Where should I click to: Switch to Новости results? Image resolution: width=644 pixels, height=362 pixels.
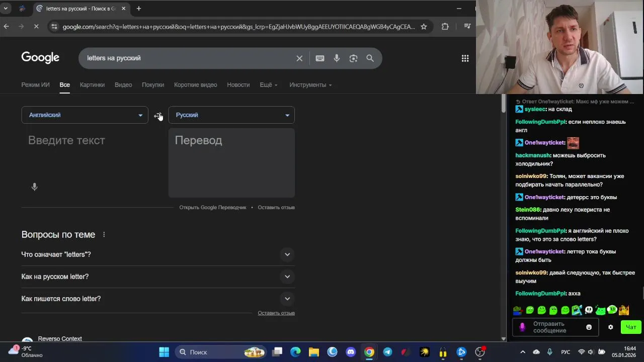(238, 85)
